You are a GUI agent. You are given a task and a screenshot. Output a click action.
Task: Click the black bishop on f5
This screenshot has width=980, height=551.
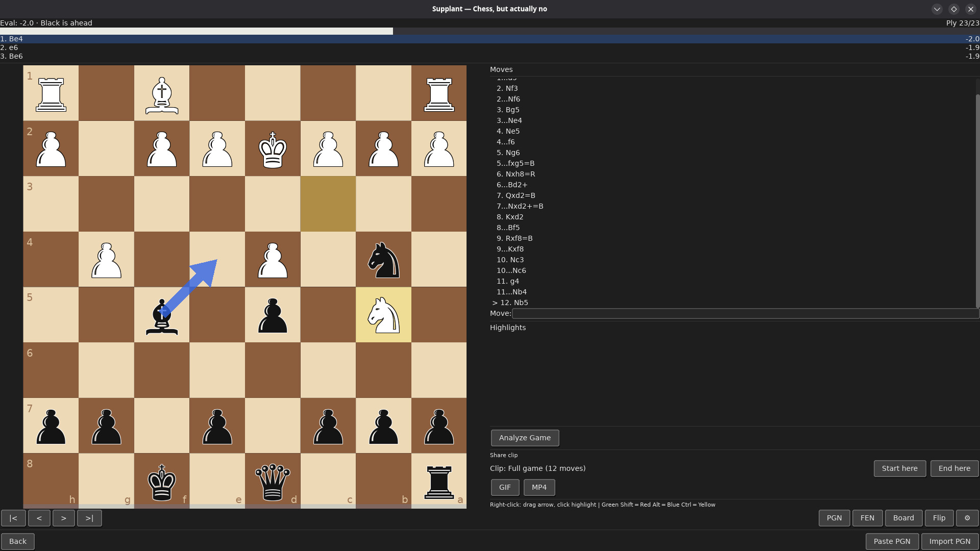[x=162, y=315]
